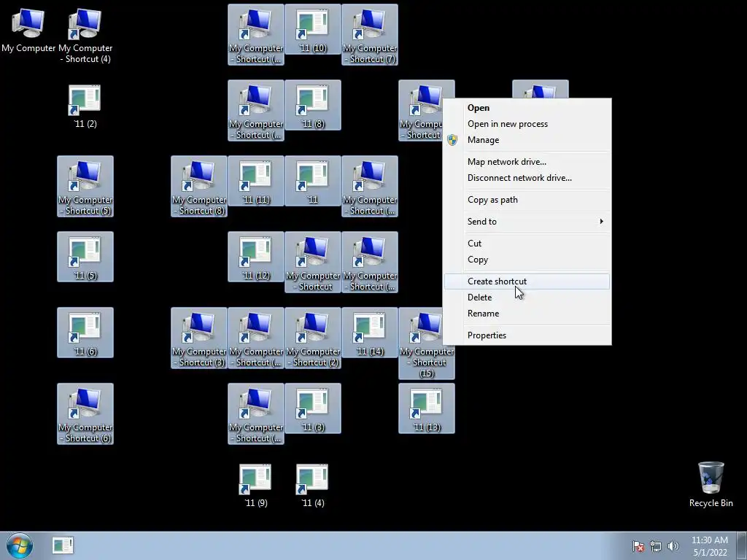Select the '11 (6) shortcut icon
747x560 pixels.
coord(85,332)
